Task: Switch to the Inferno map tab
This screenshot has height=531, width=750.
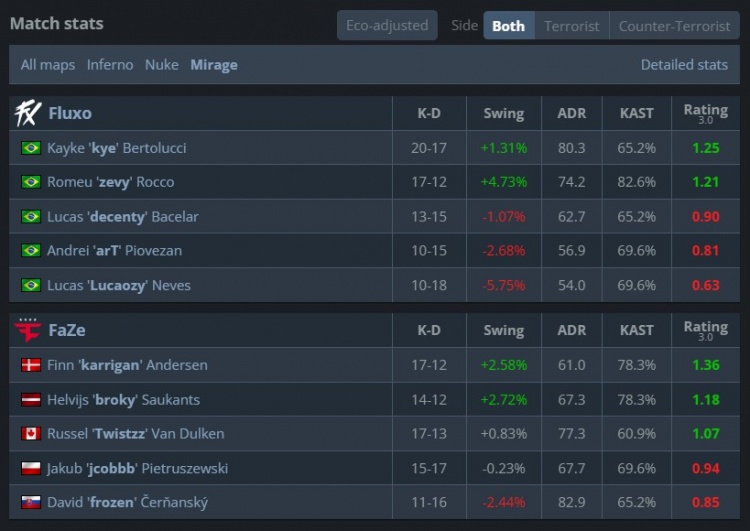Action: pyautogui.click(x=110, y=65)
